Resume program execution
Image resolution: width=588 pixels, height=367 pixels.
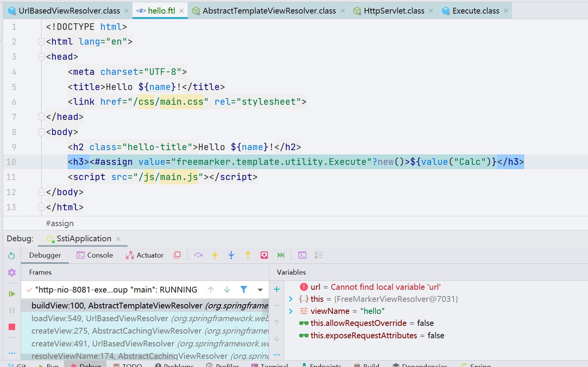coord(11,294)
